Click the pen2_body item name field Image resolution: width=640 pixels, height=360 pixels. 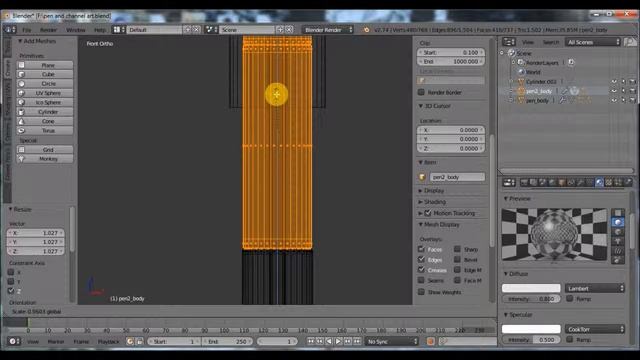click(457, 177)
